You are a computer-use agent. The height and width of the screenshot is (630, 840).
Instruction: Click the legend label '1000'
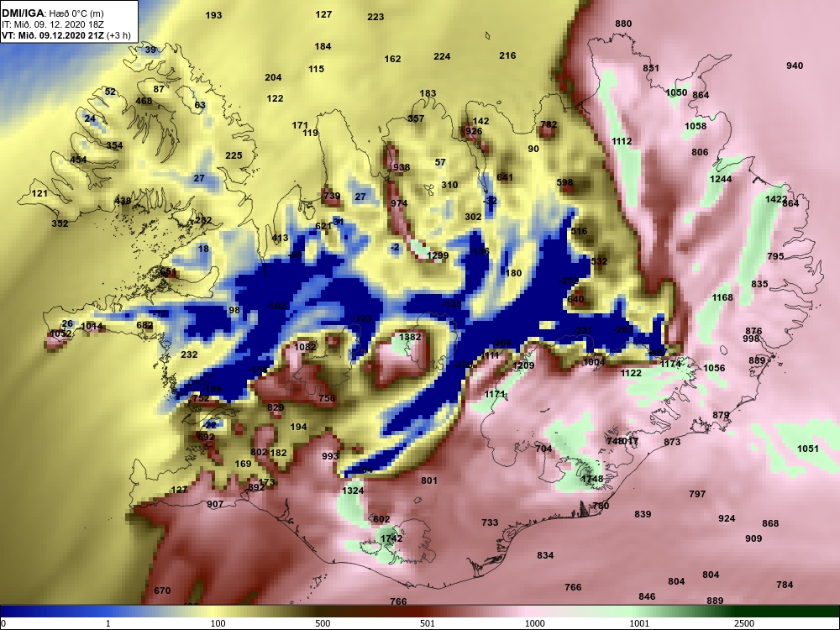pyautogui.click(x=534, y=623)
